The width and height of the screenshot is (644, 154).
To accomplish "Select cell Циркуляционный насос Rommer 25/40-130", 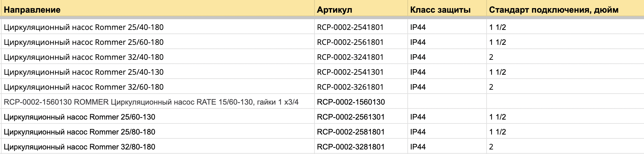I will pos(158,72).
